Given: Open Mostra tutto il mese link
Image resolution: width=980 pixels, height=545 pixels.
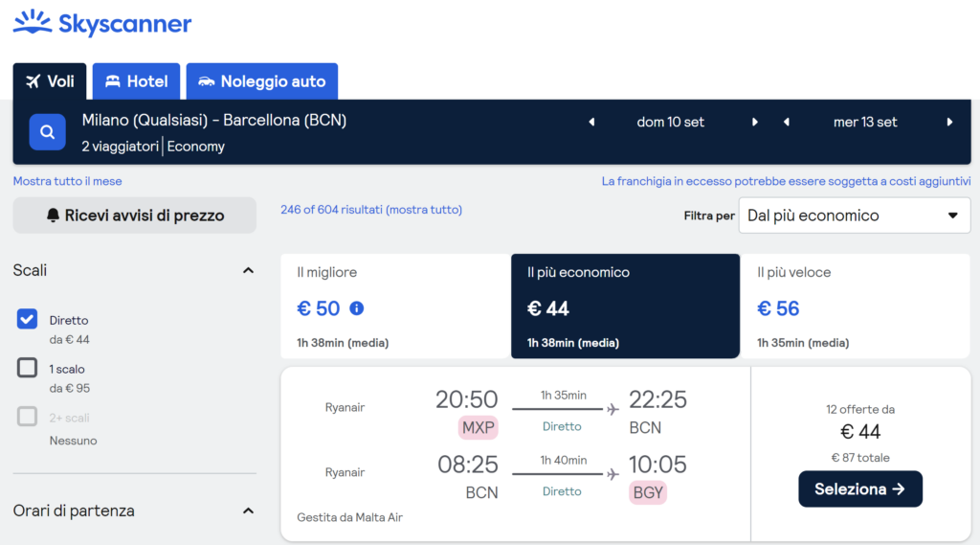Looking at the screenshot, I should point(67,181).
